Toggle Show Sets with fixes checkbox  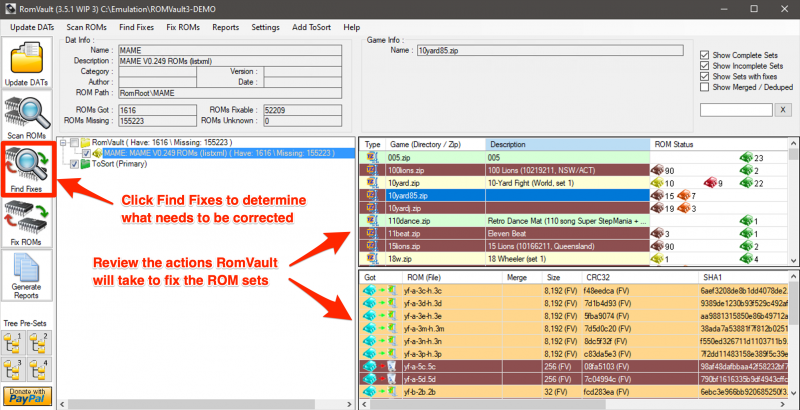coord(705,76)
